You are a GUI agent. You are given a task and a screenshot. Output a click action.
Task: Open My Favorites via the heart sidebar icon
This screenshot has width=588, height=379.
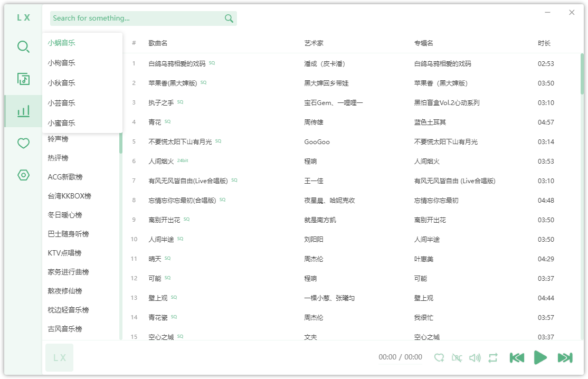click(23, 143)
